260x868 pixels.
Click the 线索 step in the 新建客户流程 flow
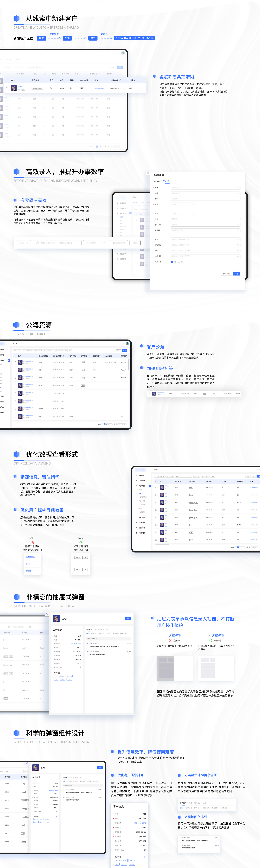pyautogui.click(x=41, y=38)
